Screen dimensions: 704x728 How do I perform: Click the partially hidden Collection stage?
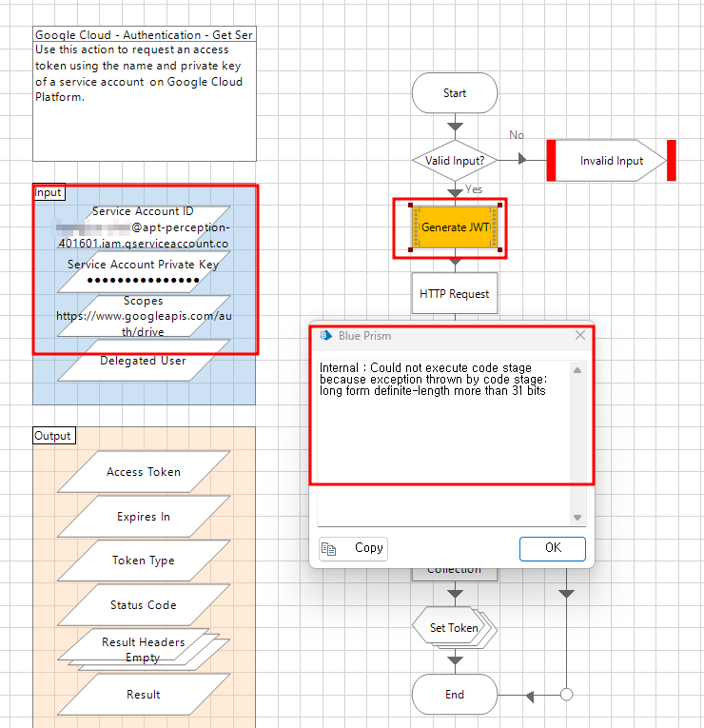point(455,574)
